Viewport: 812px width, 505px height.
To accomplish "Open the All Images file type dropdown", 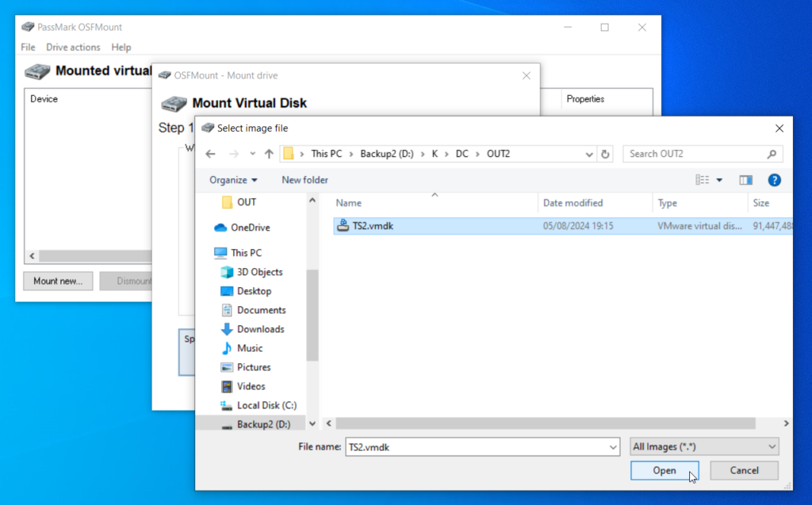I will click(x=704, y=446).
